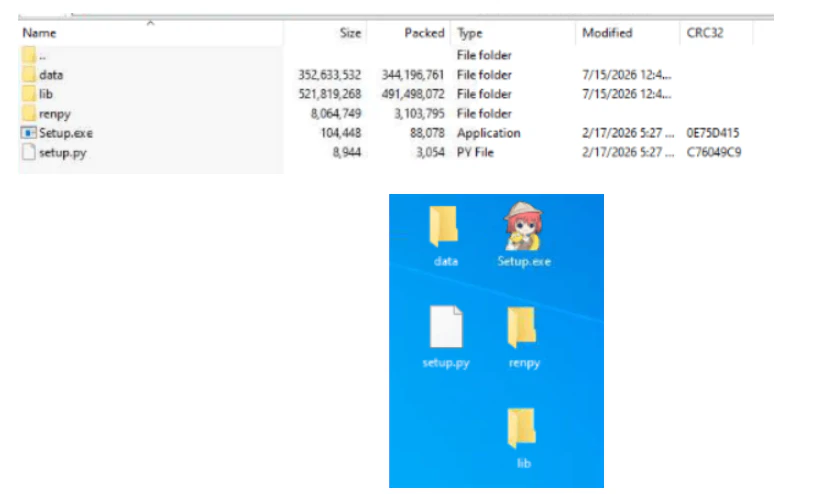Click the modified date of the lib row
The height and width of the screenshot is (494, 817).
point(626,94)
